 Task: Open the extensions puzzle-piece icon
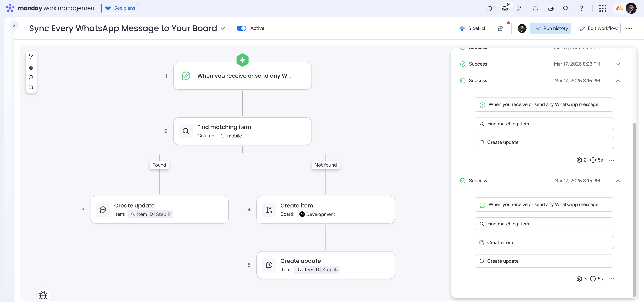click(x=535, y=8)
